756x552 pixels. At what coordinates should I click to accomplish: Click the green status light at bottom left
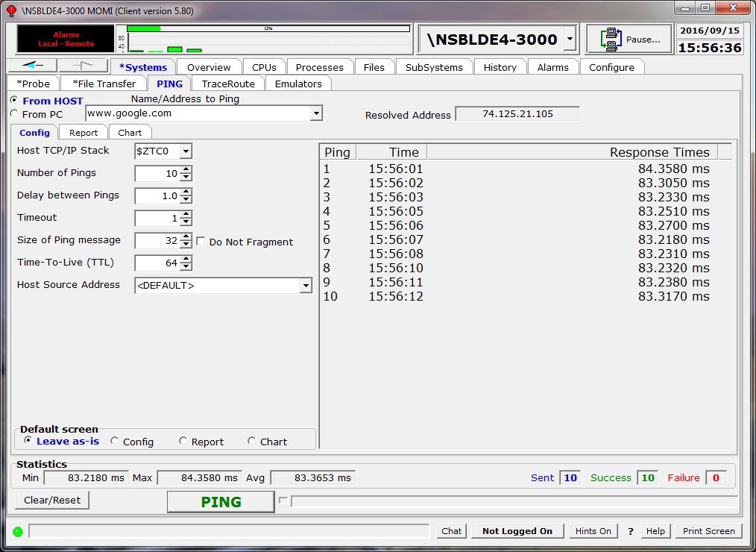[18, 531]
